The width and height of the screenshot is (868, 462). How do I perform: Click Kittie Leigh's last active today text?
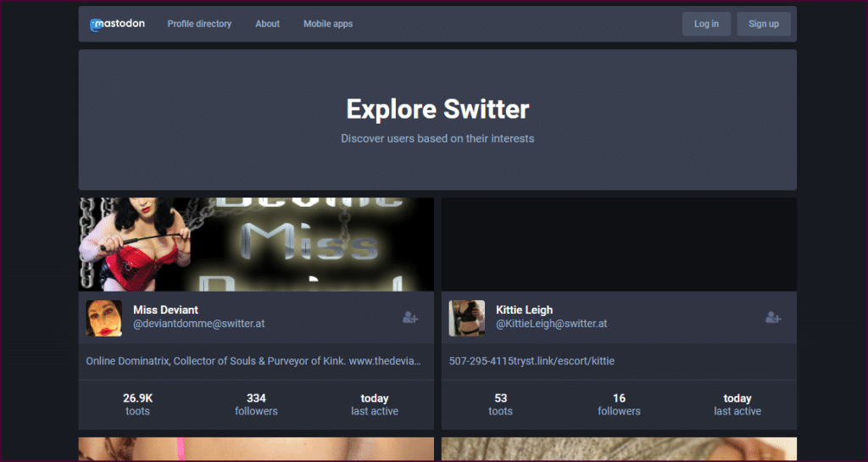(737, 404)
